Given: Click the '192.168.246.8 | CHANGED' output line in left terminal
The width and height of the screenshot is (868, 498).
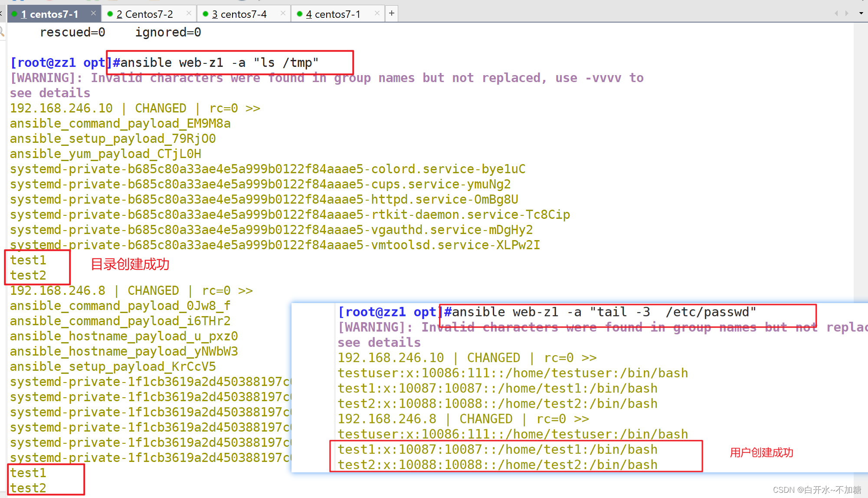Looking at the screenshot, I should tap(130, 290).
